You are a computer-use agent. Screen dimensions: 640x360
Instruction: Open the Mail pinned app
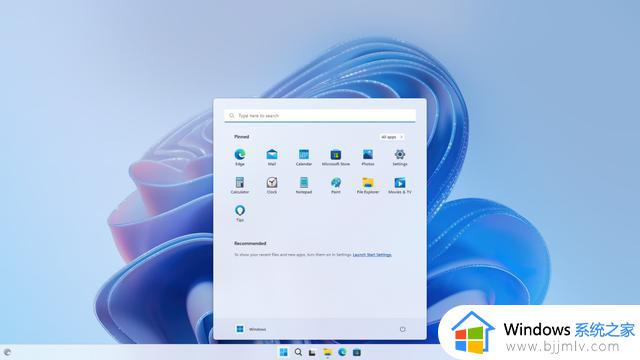[272, 157]
